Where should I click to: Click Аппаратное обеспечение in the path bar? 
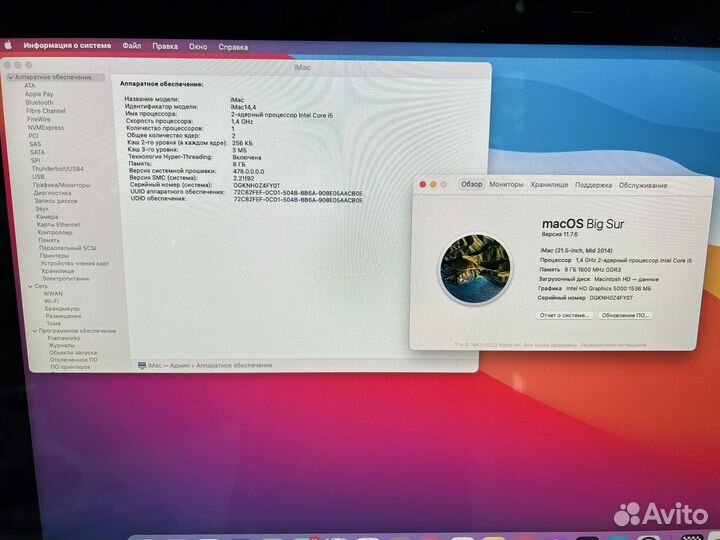click(x=234, y=366)
